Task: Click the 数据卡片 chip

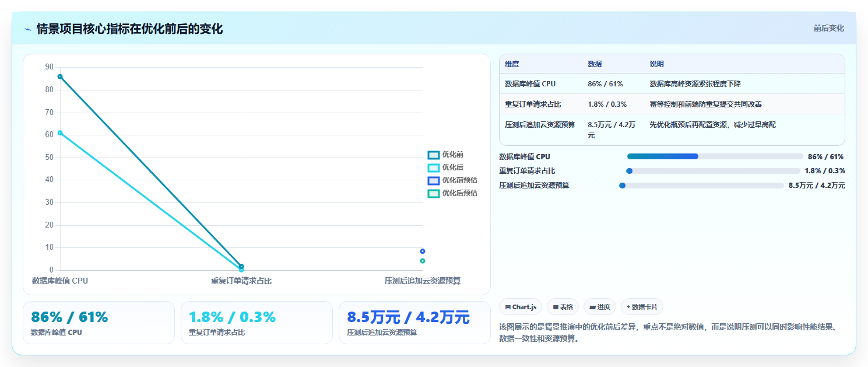Action: (x=642, y=307)
